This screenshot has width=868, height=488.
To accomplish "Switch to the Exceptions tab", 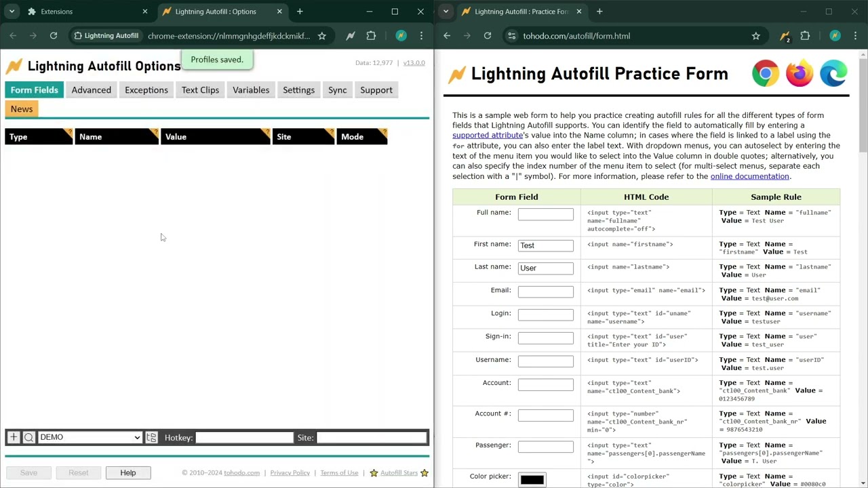I will pyautogui.click(x=146, y=90).
